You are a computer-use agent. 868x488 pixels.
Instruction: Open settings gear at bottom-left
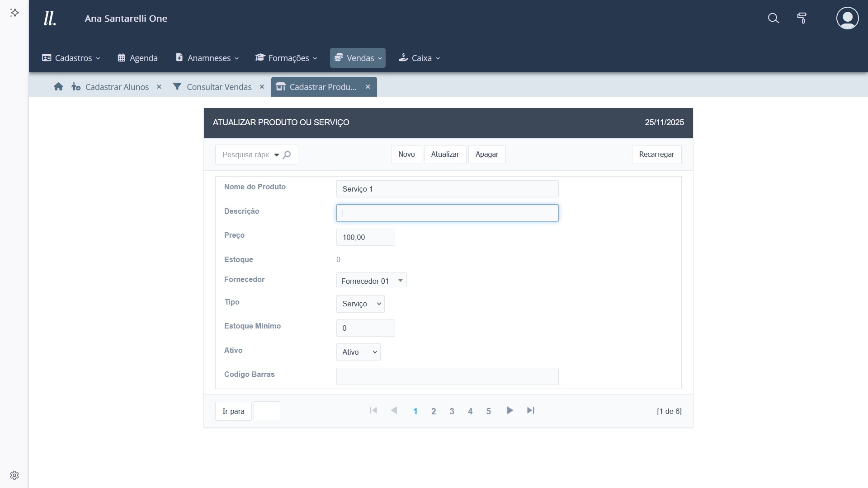tap(14, 475)
